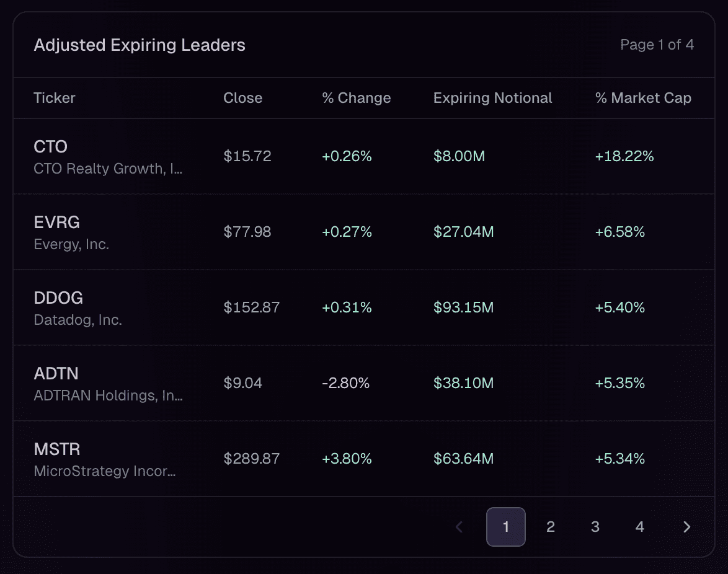The image size is (728, 574).
Task: Navigate to page 4
Action: (639, 527)
